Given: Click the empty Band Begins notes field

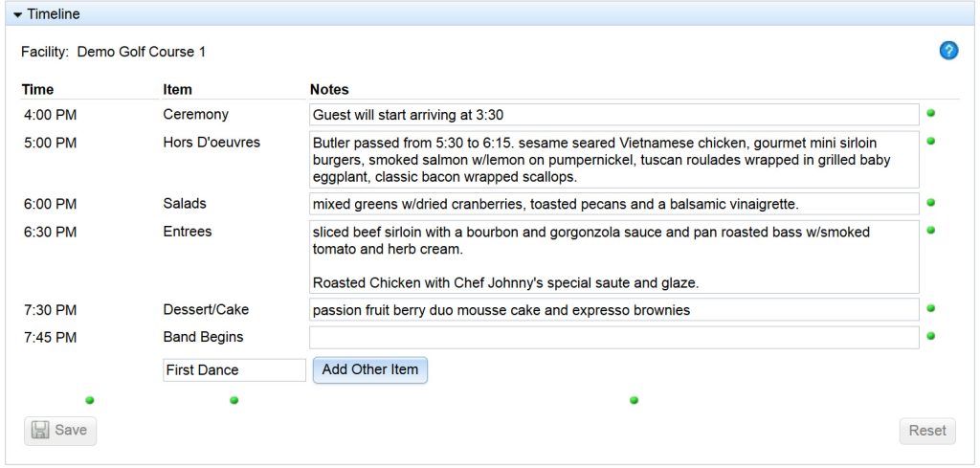Looking at the screenshot, I should pos(614,338).
